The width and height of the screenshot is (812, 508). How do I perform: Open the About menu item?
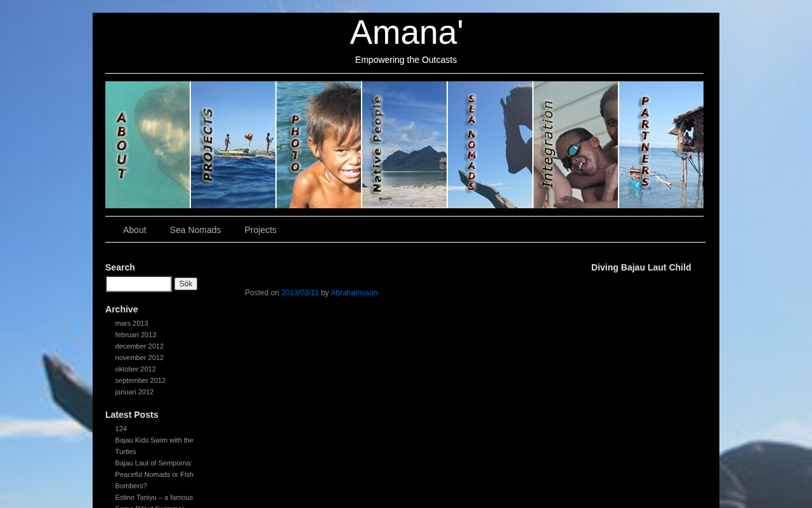[134, 230]
